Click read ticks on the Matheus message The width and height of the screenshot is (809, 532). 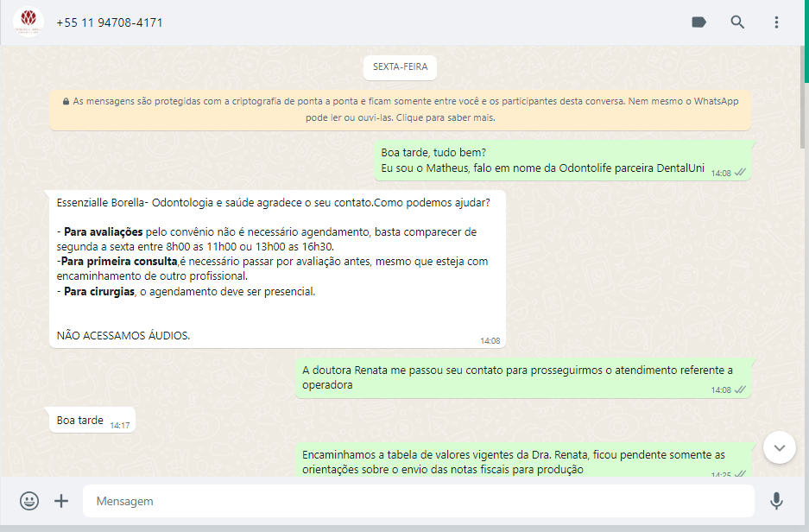[741, 173]
